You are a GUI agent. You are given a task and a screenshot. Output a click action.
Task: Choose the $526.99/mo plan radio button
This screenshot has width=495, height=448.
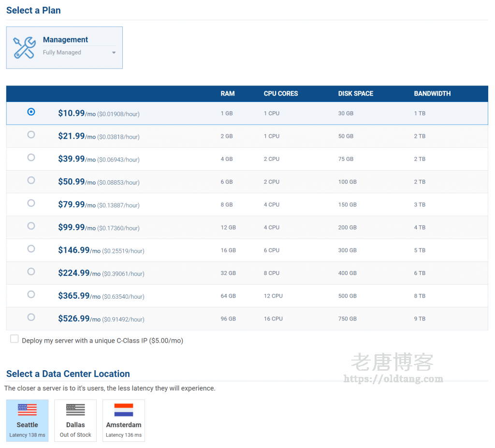(31, 317)
